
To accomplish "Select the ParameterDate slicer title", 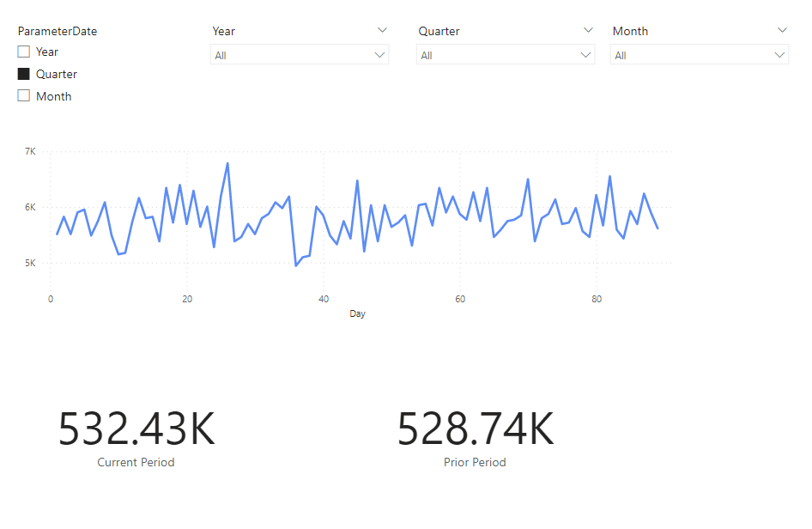I will 58,32.
